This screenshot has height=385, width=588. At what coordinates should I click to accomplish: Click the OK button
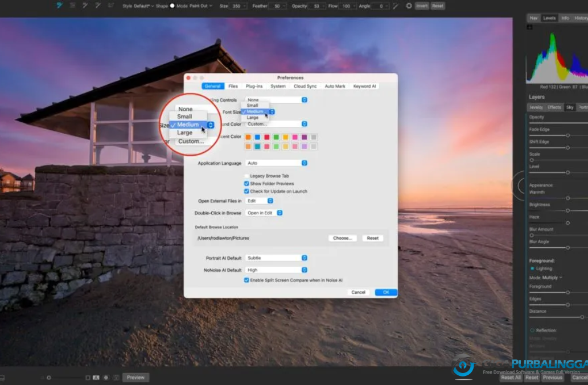coord(386,292)
